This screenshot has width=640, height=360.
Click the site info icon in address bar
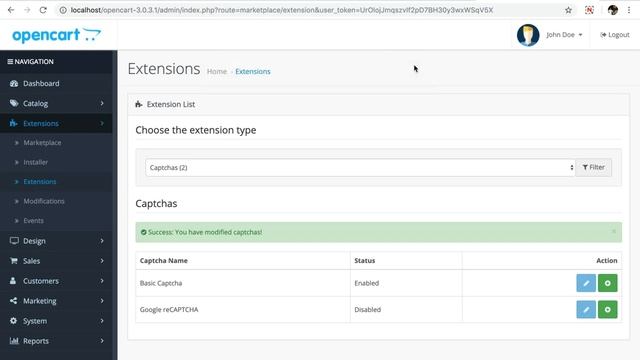(x=63, y=10)
